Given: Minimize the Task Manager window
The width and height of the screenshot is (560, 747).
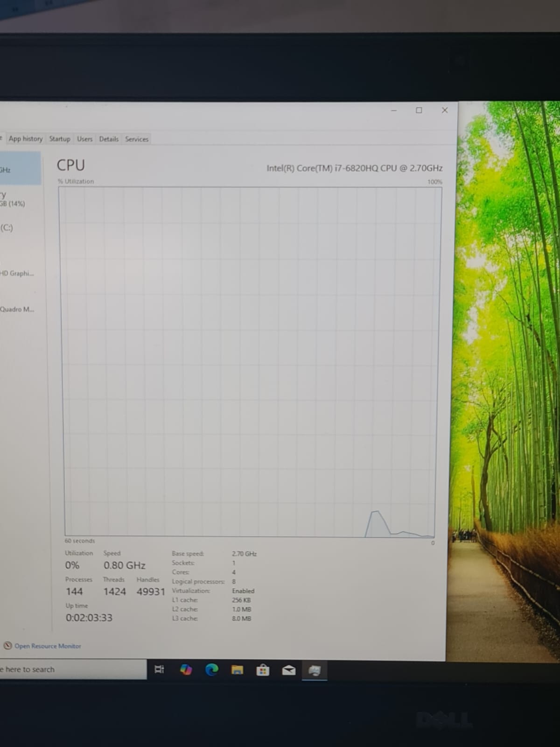Looking at the screenshot, I should (x=394, y=110).
